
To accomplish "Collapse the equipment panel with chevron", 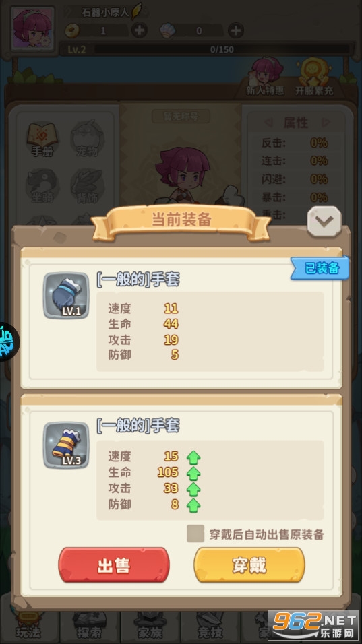I will click(324, 222).
